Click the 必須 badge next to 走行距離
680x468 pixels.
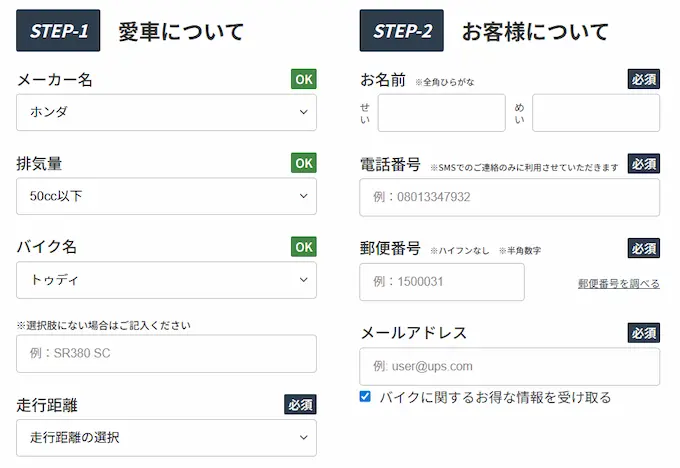click(301, 405)
